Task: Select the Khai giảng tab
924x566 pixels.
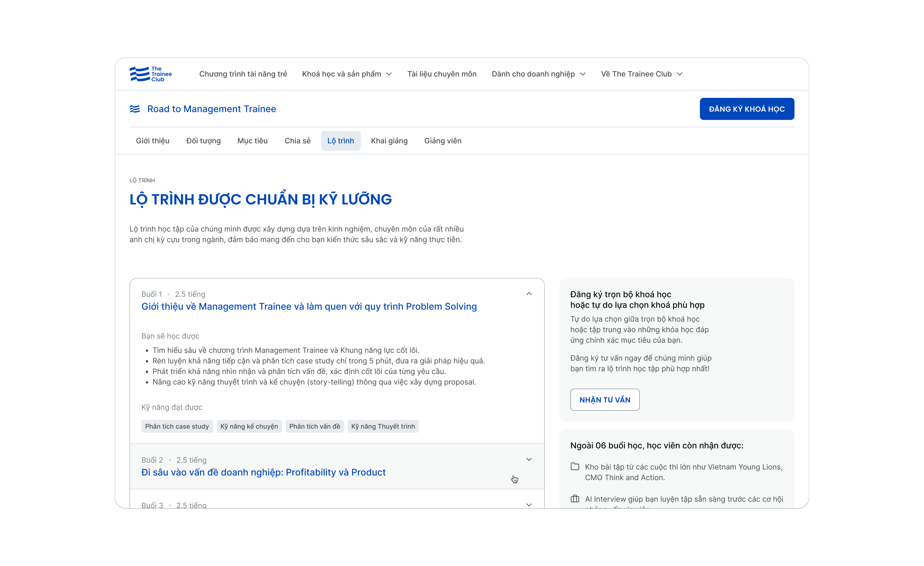Action: [x=389, y=141]
